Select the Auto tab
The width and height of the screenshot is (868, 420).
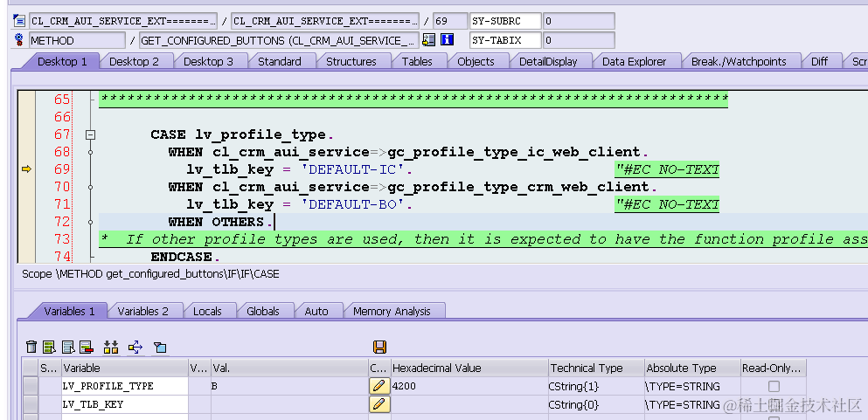coord(316,311)
